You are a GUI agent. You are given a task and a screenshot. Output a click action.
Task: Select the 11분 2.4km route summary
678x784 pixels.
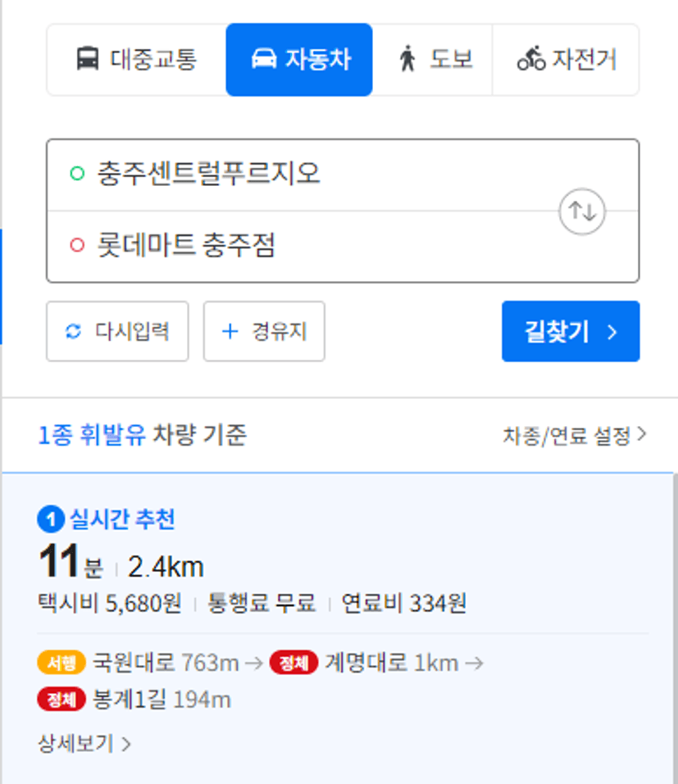[121, 562]
